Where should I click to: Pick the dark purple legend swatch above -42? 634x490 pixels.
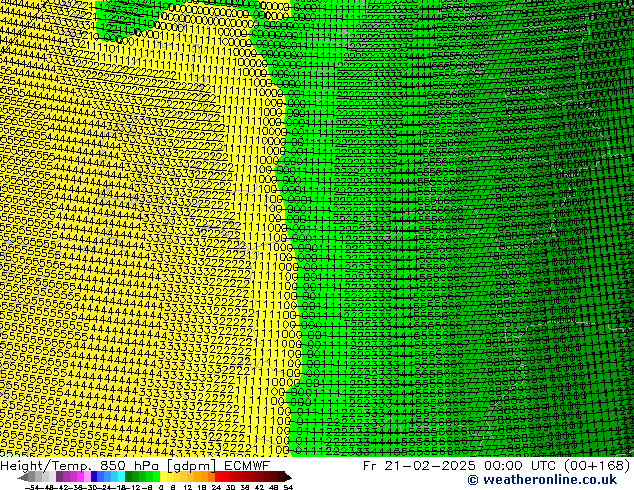[59, 477]
